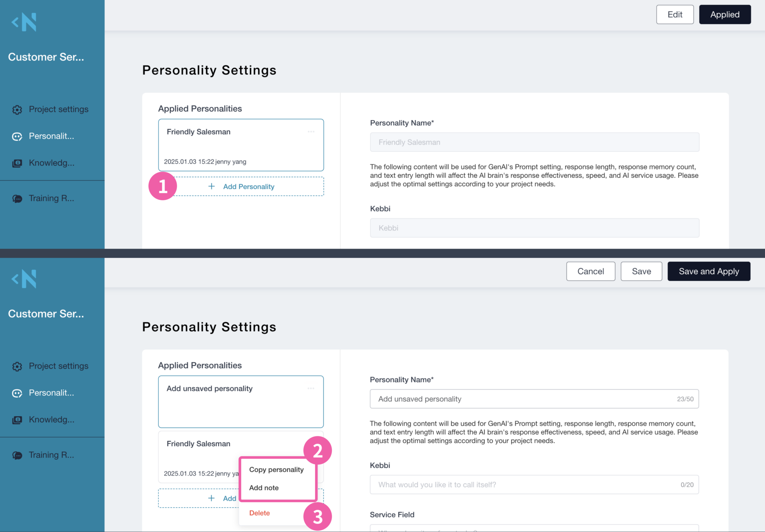Choose Add note from the context menu
Screen dimensions: 765x532
click(x=264, y=488)
